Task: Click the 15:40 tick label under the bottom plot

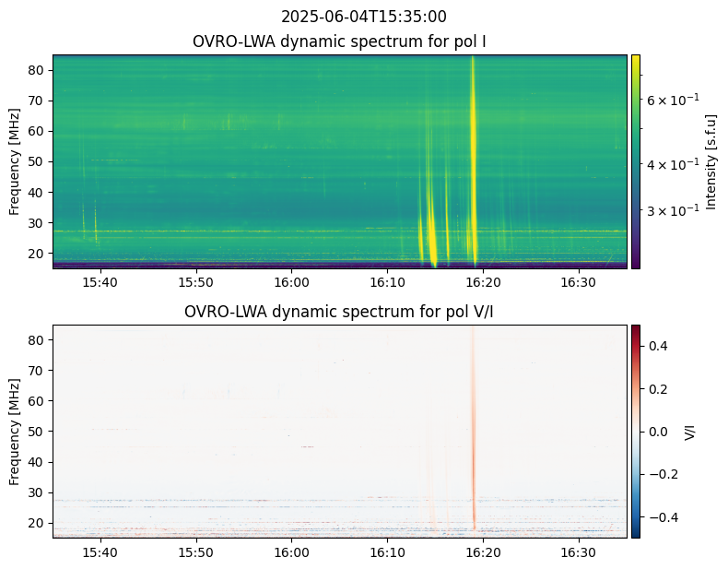Action: coord(100,551)
